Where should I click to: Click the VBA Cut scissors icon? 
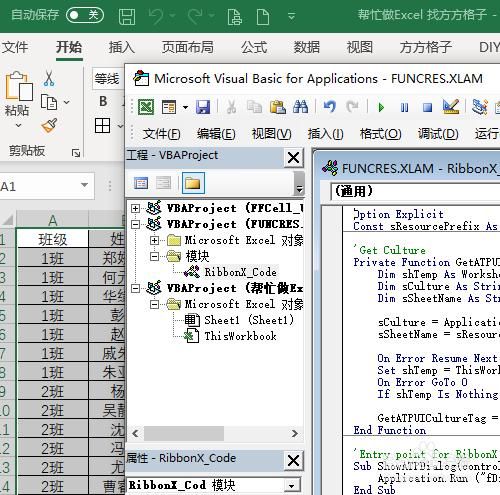231,107
